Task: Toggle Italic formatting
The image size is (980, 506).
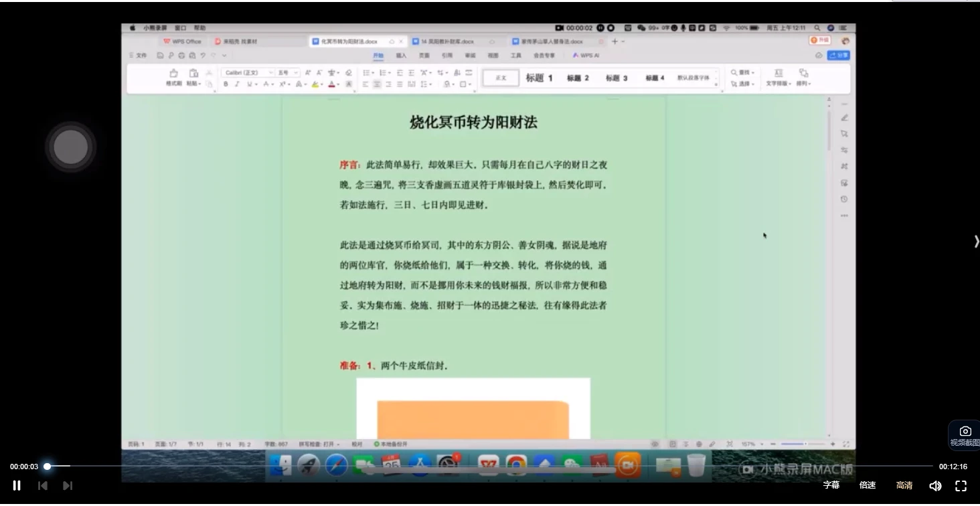Action: [x=237, y=84]
